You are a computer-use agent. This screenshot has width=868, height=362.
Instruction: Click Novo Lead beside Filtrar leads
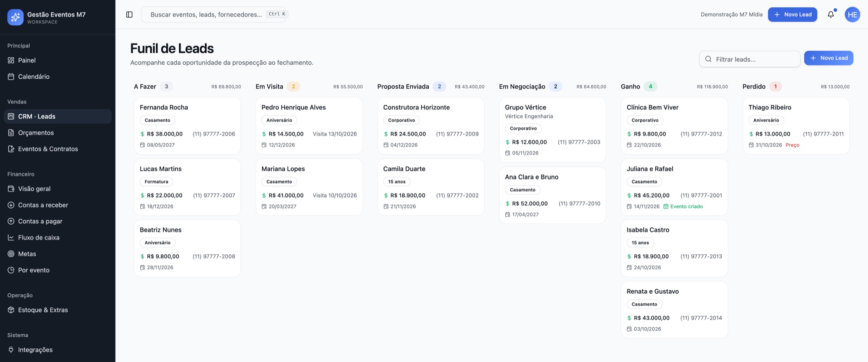pyautogui.click(x=829, y=58)
